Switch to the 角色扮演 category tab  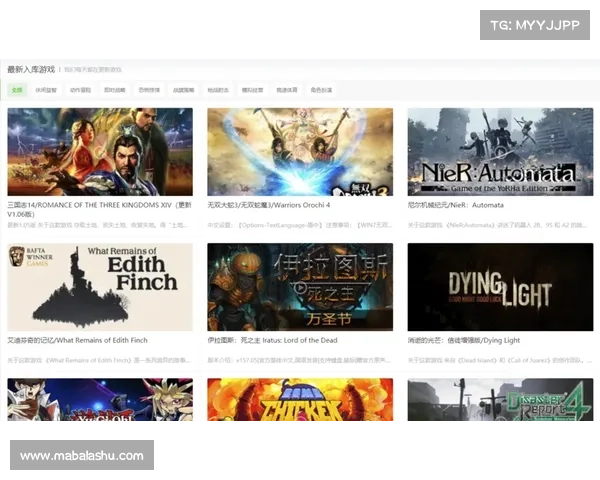[x=321, y=90]
